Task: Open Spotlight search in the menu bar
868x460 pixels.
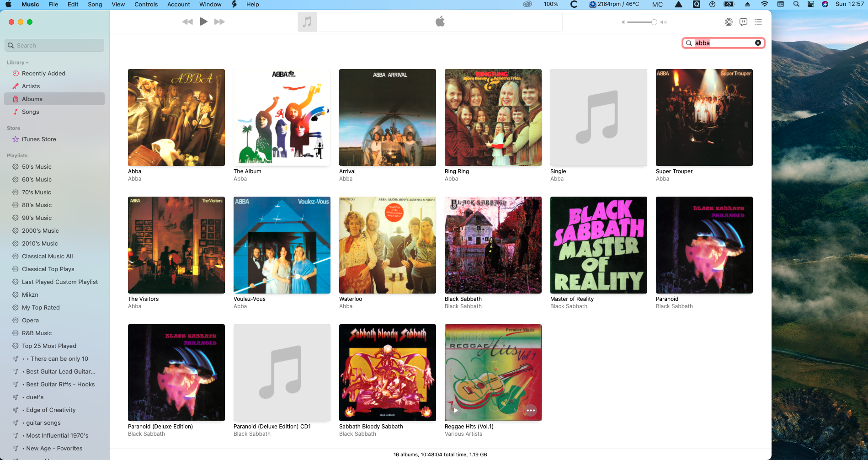Action: 796,4
